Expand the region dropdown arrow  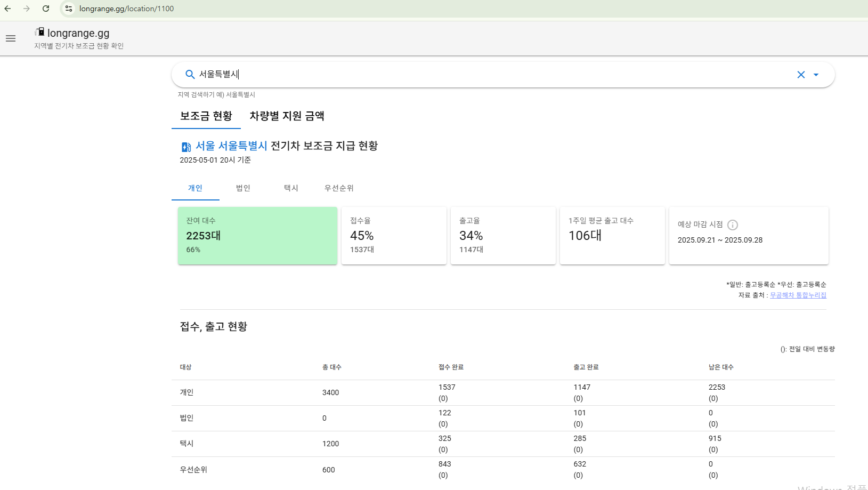pos(816,75)
